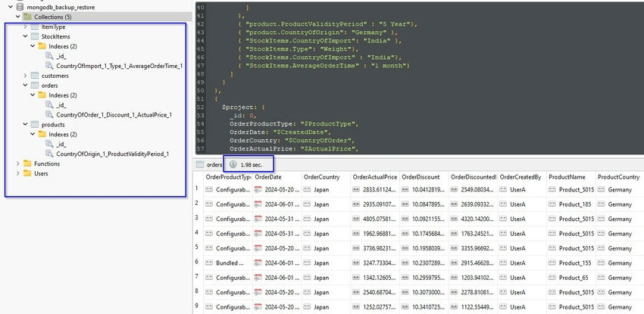This screenshot has height=314, width=644.
Task: Click the Collections folder icon
Action: pos(27,17)
